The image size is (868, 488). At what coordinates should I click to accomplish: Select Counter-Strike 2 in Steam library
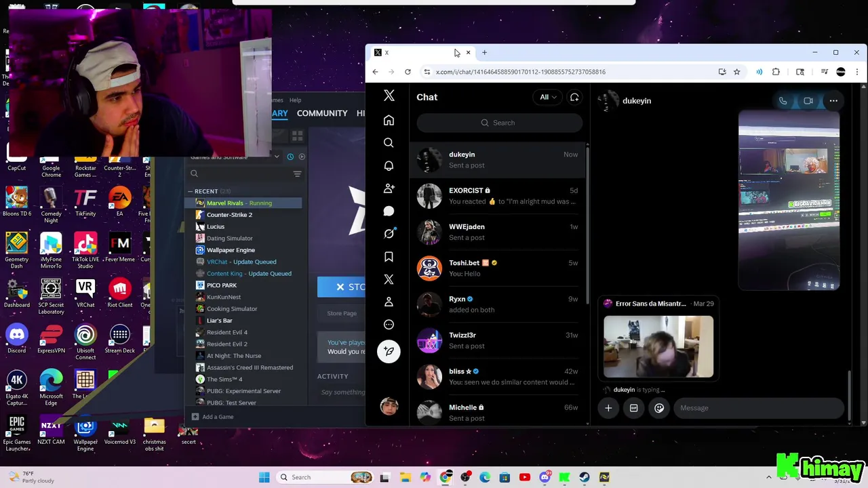(229, 215)
